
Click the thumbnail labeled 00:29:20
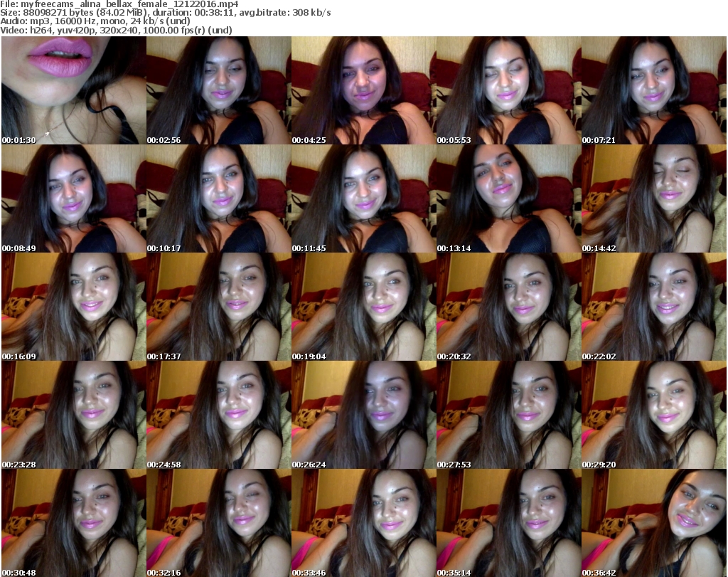coord(654,415)
